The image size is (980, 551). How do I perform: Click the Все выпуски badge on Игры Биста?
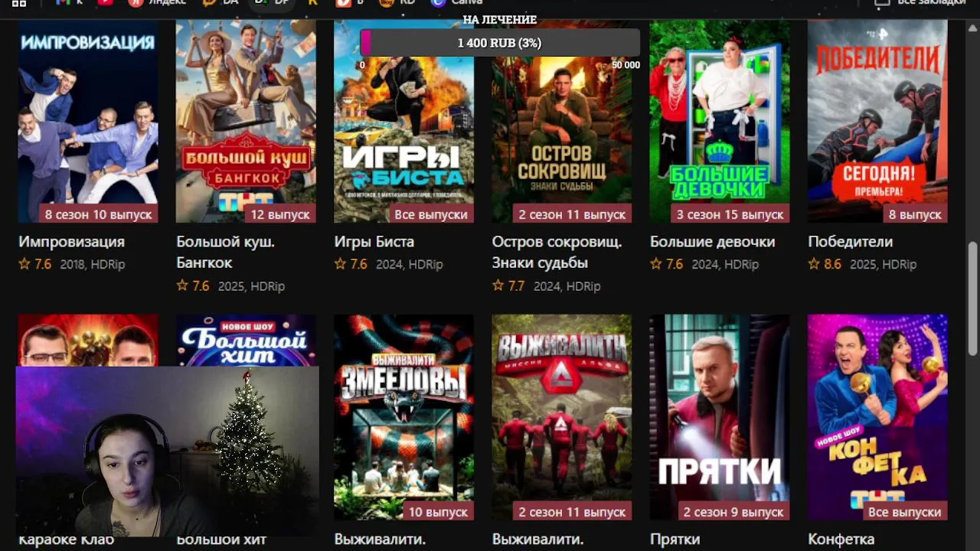click(x=430, y=214)
